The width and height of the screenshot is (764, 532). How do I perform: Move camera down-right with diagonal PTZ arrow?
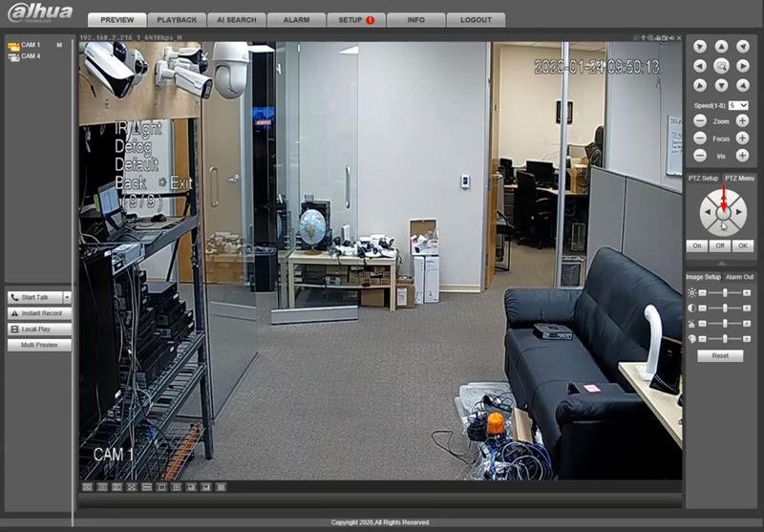743,86
